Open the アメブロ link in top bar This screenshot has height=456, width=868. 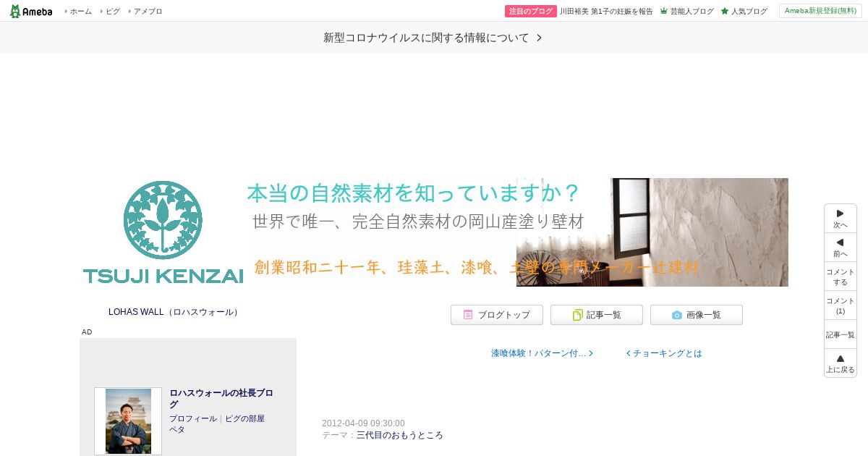[x=148, y=12]
